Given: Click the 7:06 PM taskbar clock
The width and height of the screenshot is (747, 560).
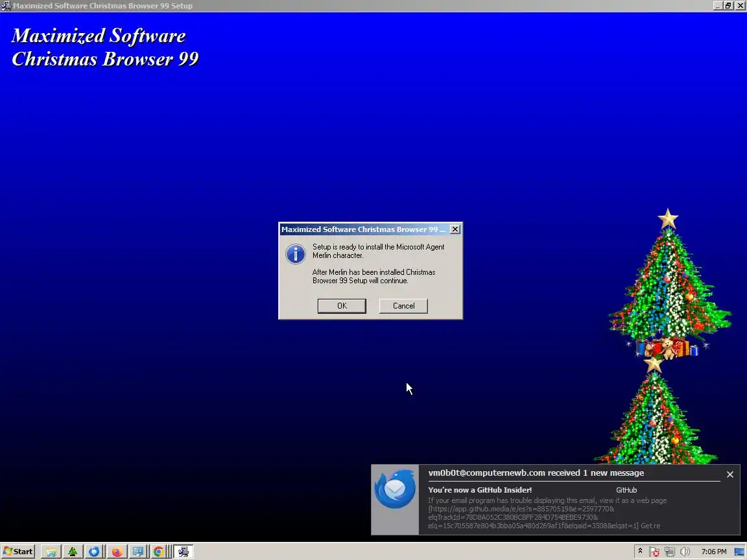Looking at the screenshot, I should pyautogui.click(x=714, y=552).
